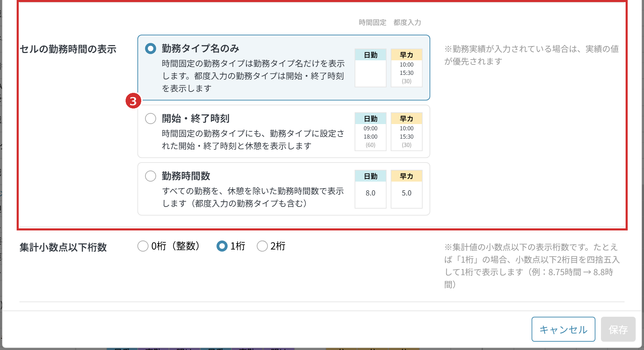Choose the 2桁 decimal option
Viewport: 644px width, 350px height.
[262, 246]
